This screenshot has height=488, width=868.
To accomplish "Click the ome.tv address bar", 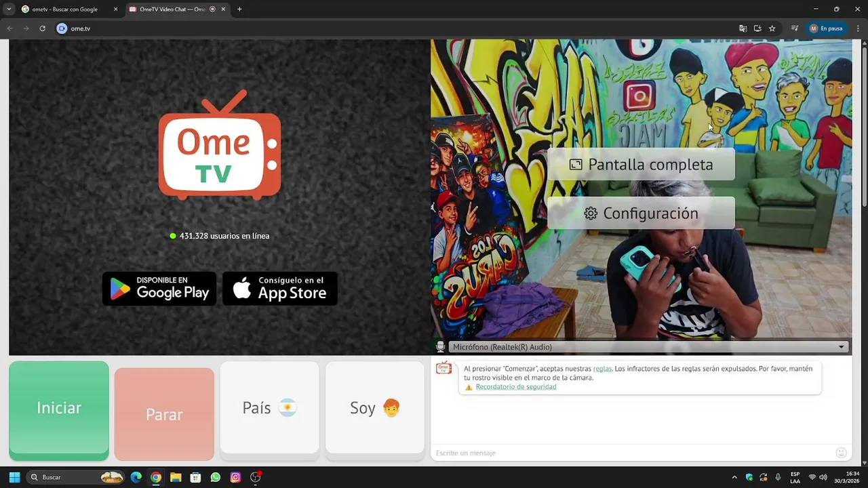I will coord(393,28).
